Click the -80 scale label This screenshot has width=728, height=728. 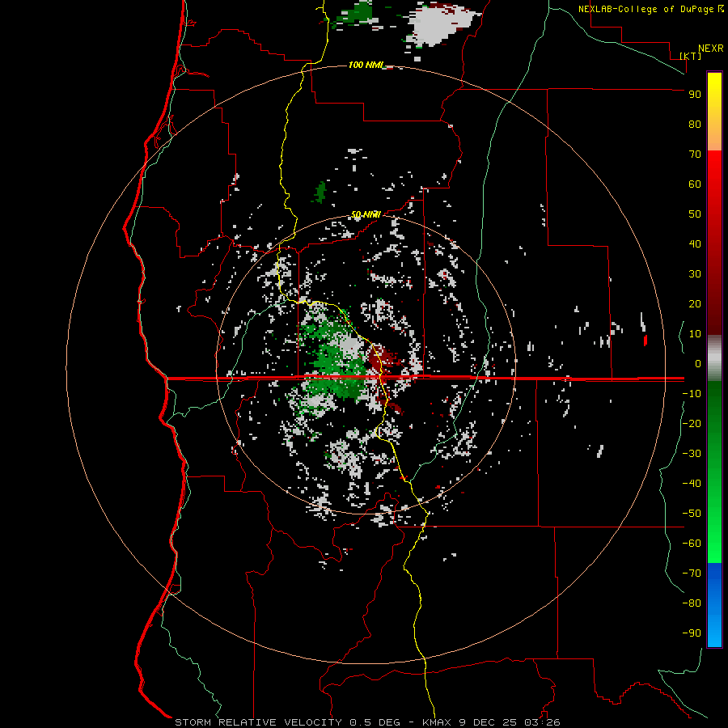692,603
